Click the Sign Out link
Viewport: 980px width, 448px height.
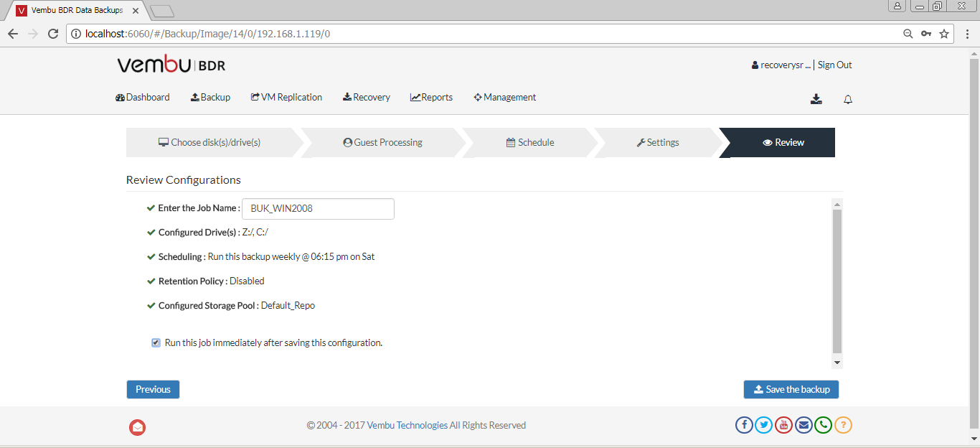tap(835, 65)
